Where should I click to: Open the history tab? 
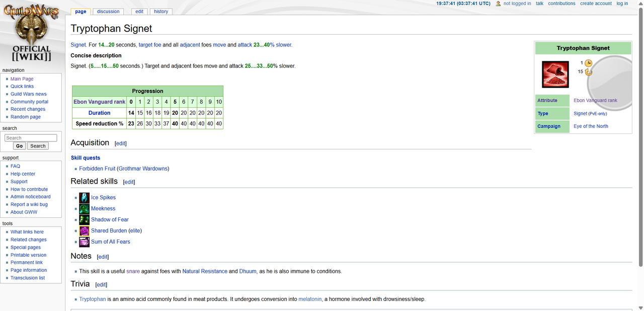(161, 12)
